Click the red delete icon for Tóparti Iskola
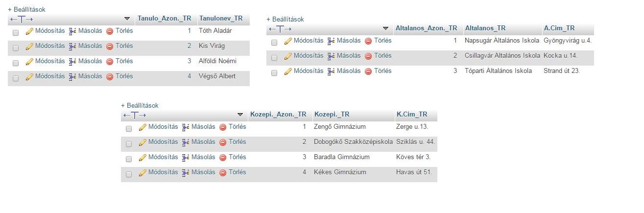Image resolution: width=644 pixels, height=213 pixels. [368, 71]
